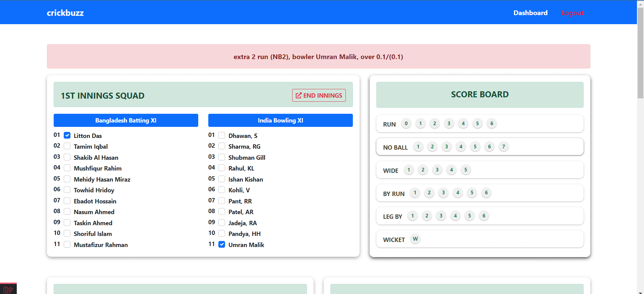Record 6 runs in RUN row
The image size is (644, 294).
[x=492, y=124]
